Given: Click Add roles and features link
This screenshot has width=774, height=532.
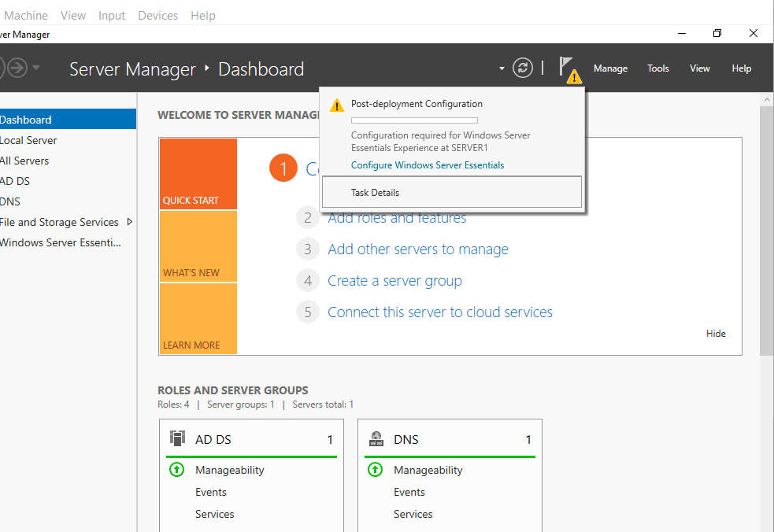Looking at the screenshot, I should pyautogui.click(x=397, y=218).
